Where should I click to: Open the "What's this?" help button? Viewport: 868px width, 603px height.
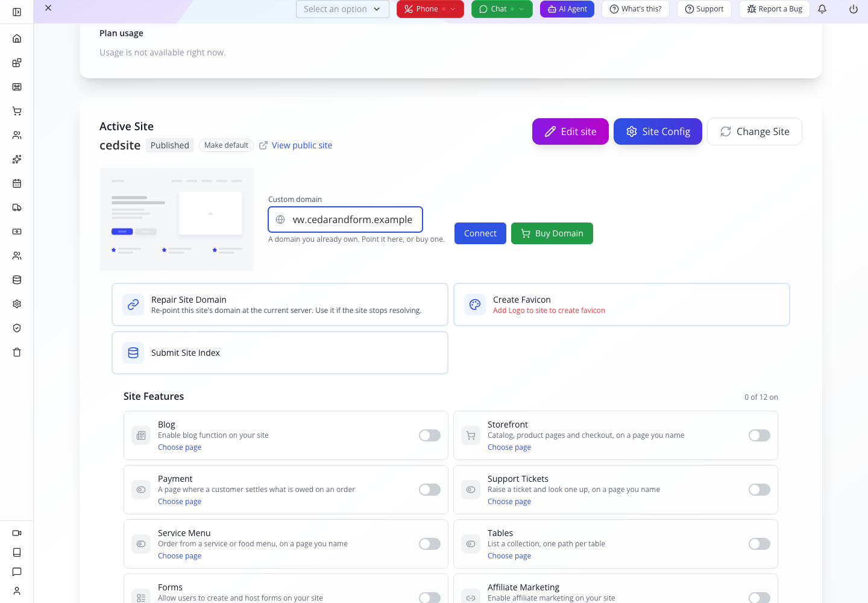coord(635,9)
